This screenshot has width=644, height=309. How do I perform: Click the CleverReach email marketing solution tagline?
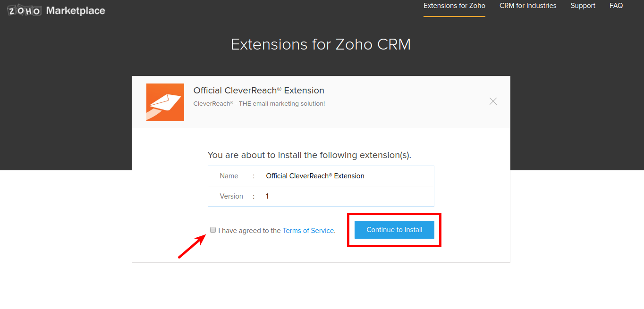tap(259, 103)
